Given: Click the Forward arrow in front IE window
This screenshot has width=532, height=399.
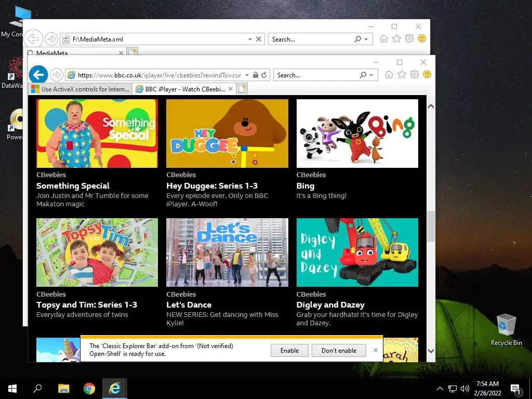Looking at the screenshot, I should 57,75.
